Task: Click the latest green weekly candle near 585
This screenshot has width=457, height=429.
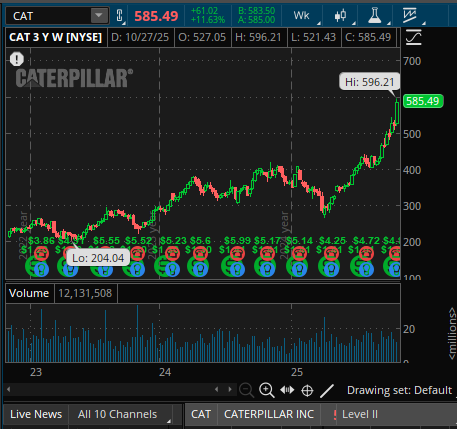Action: pos(397,111)
